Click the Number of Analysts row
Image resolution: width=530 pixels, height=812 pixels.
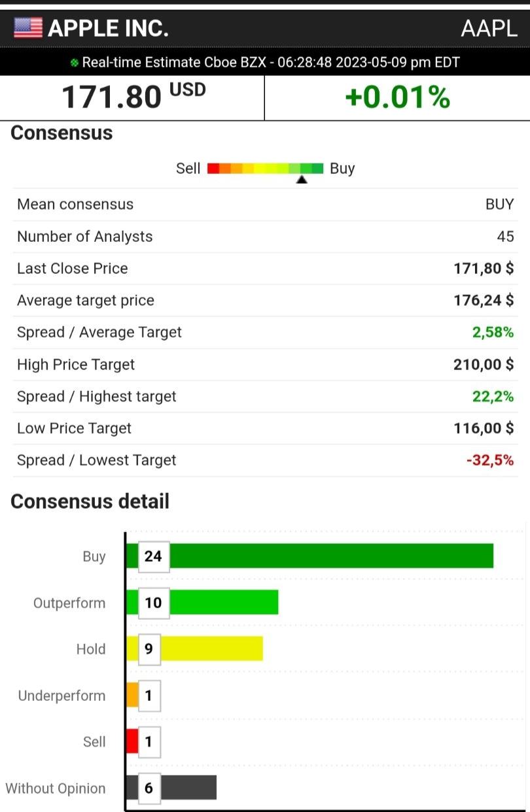tap(265, 237)
